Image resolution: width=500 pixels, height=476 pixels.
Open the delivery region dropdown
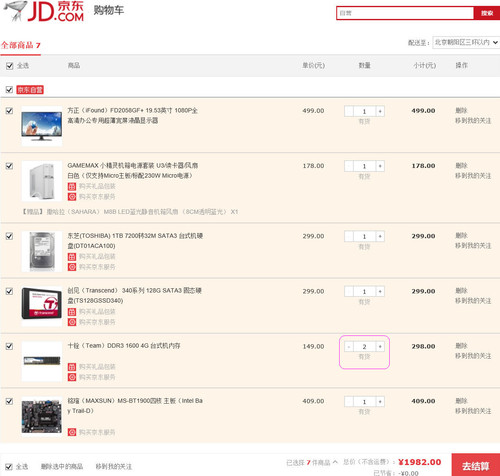point(466,42)
